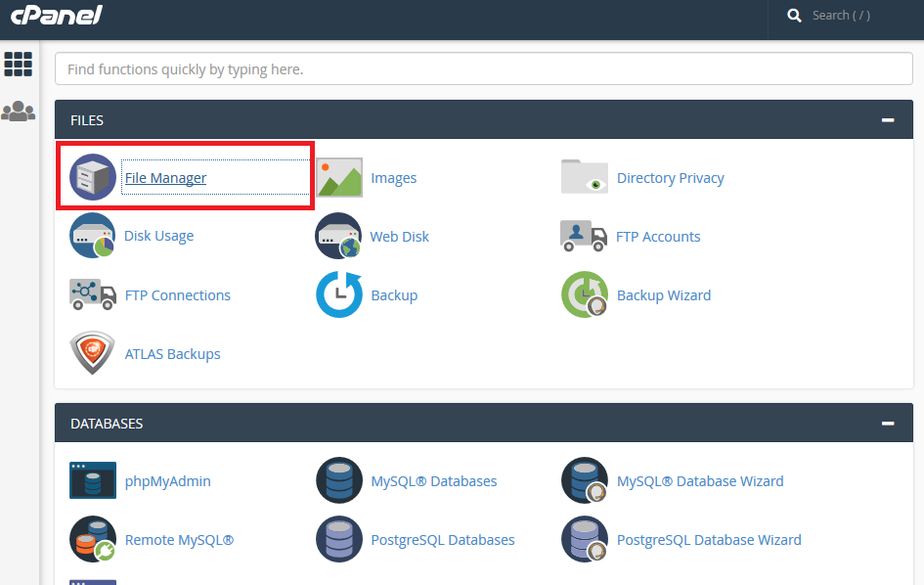
Task: Go to PostgreSQL Databases link
Action: [x=443, y=540]
